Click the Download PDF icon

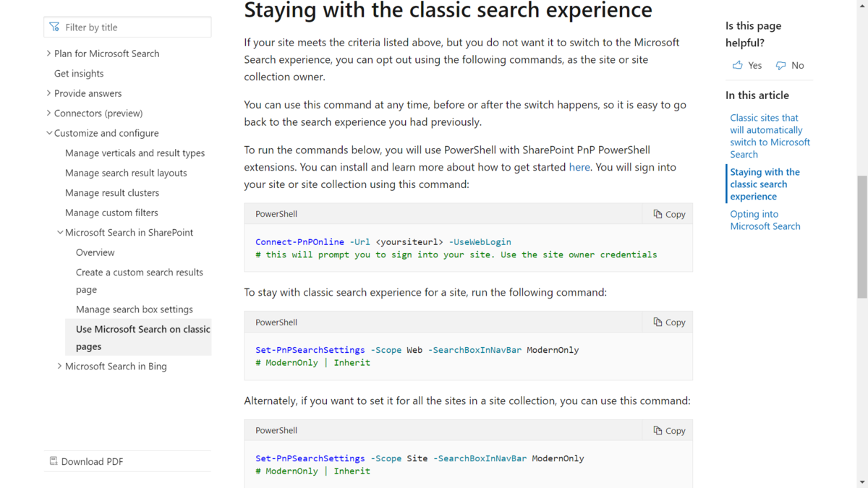click(54, 461)
